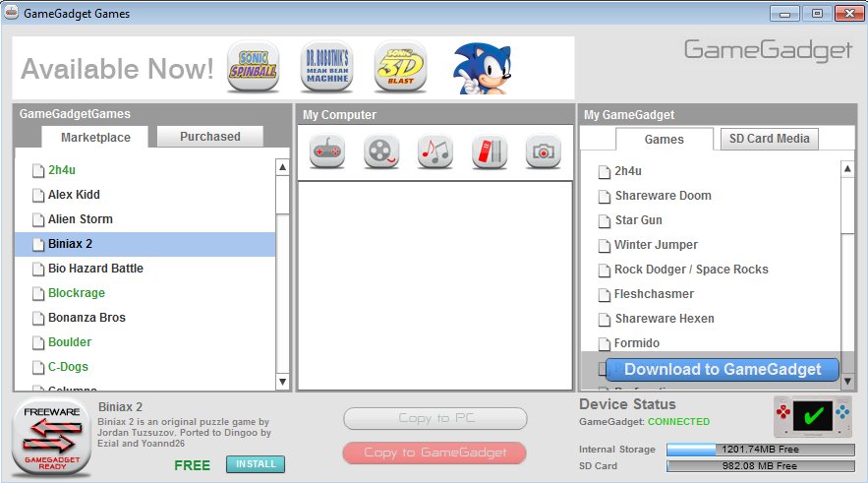Open the SD Card Media tab
Image resolution: width=868 pixels, height=483 pixels.
point(769,139)
